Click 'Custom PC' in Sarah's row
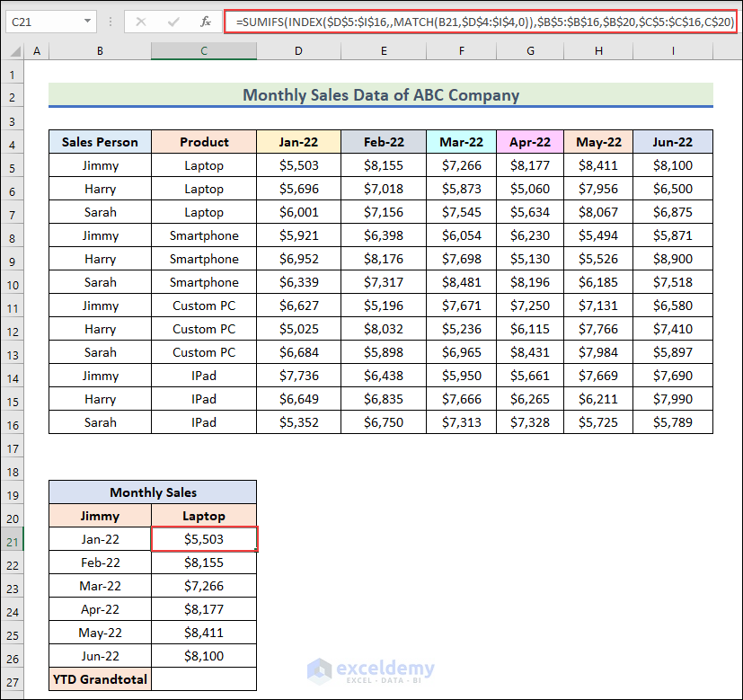743x700 pixels. (204, 352)
